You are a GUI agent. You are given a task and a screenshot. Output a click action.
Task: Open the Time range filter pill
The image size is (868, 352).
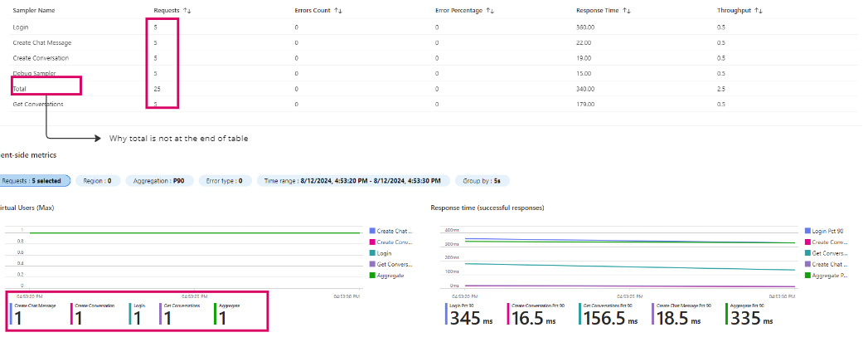pyautogui.click(x=352, y=181)
